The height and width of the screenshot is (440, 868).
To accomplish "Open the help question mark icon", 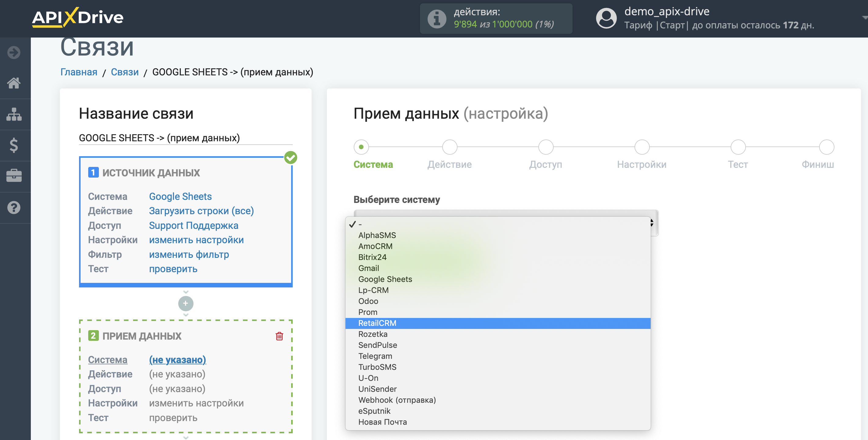I will point(14,207).
